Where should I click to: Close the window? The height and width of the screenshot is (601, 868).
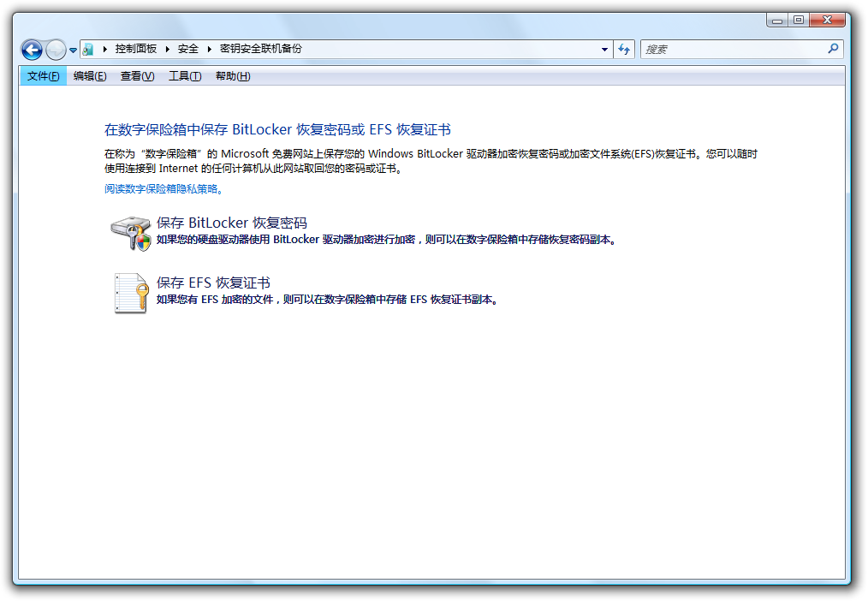pyautogui.click(x=827, y=20)
